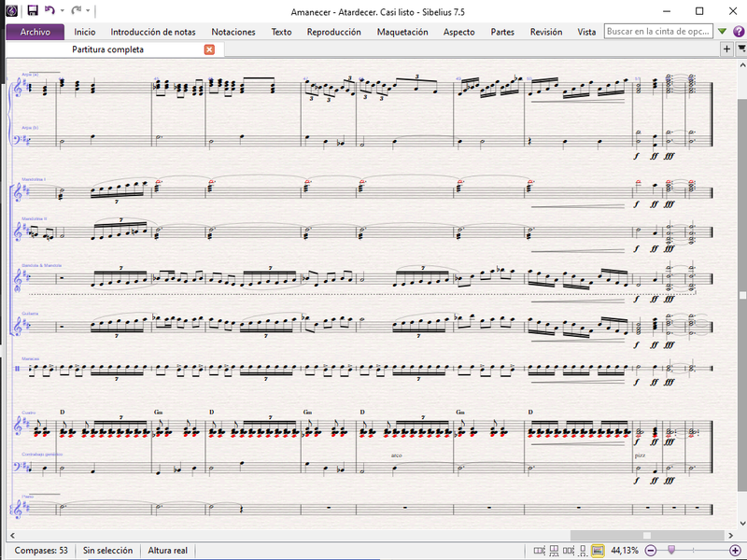
Task: Select first Gm chord symbol above Cuatro
Action: pyautogui.click(x=158, y=412)
